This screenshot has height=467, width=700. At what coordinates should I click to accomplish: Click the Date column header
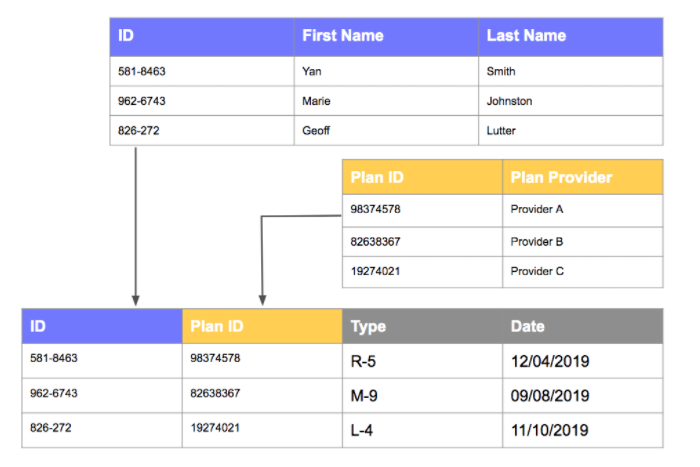(x=527, y=326)
